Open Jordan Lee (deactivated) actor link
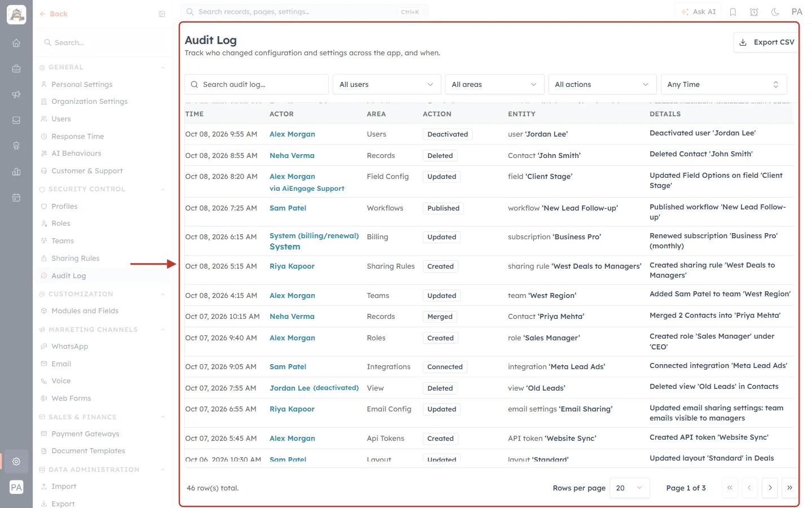 (314, 388)
